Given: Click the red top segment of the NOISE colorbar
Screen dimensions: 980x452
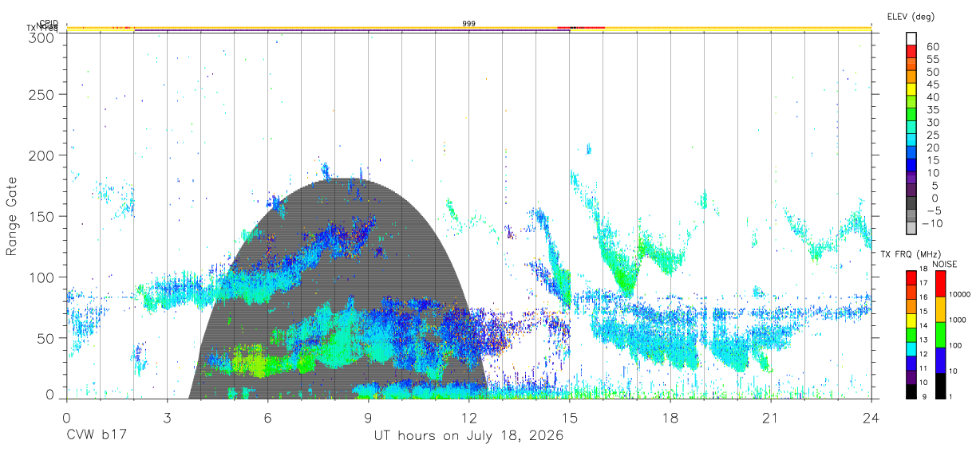Looking at the screenshot, I should pyautogui.click(x=939, y=284).
